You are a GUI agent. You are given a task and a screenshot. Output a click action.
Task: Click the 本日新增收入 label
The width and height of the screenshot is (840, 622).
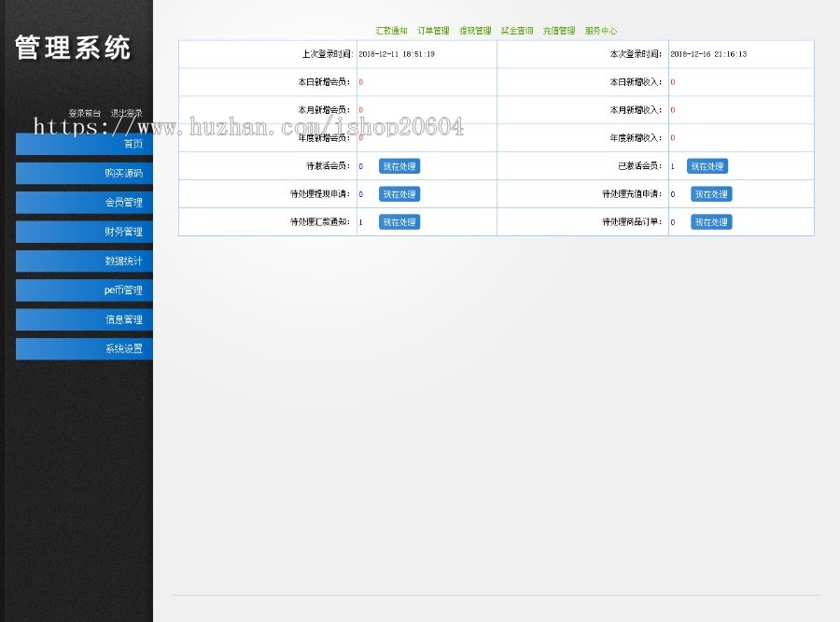point(636,82)
